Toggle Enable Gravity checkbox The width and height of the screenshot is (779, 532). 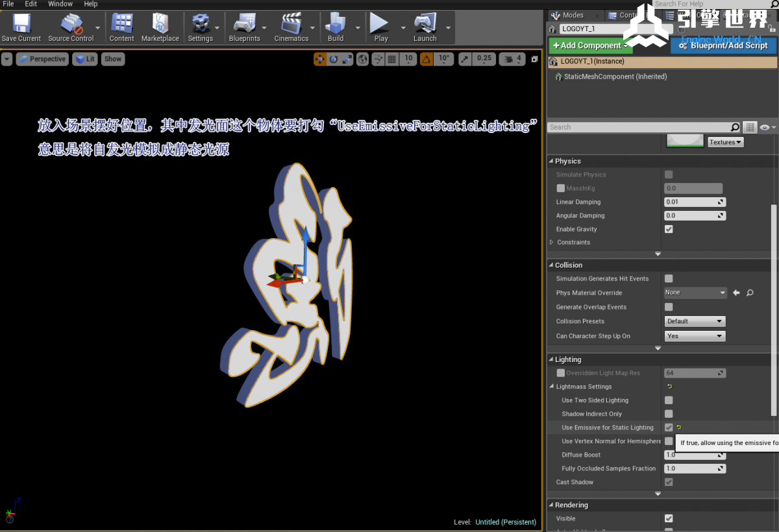tap(669, 229)
